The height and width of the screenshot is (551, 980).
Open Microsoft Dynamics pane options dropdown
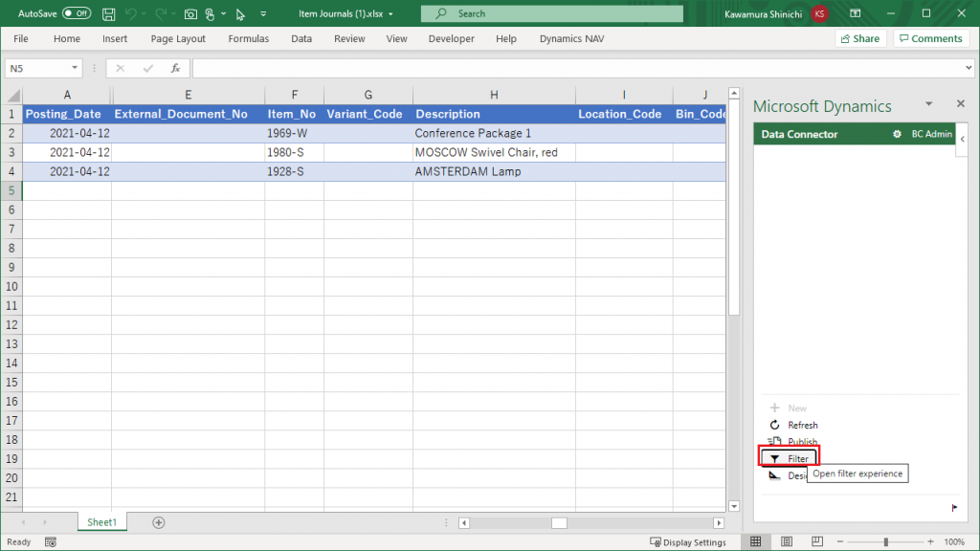[x=928, y=104]
